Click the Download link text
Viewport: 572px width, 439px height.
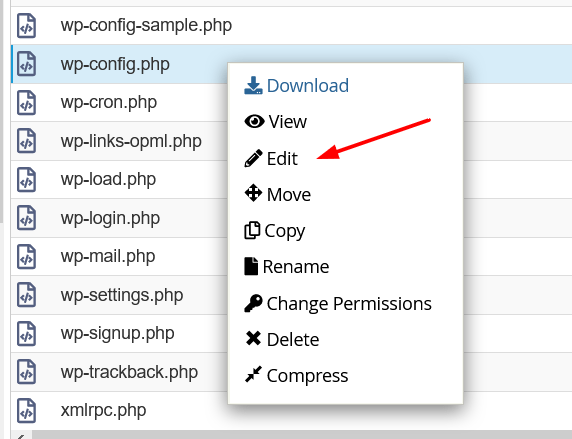tap(308, 86)
